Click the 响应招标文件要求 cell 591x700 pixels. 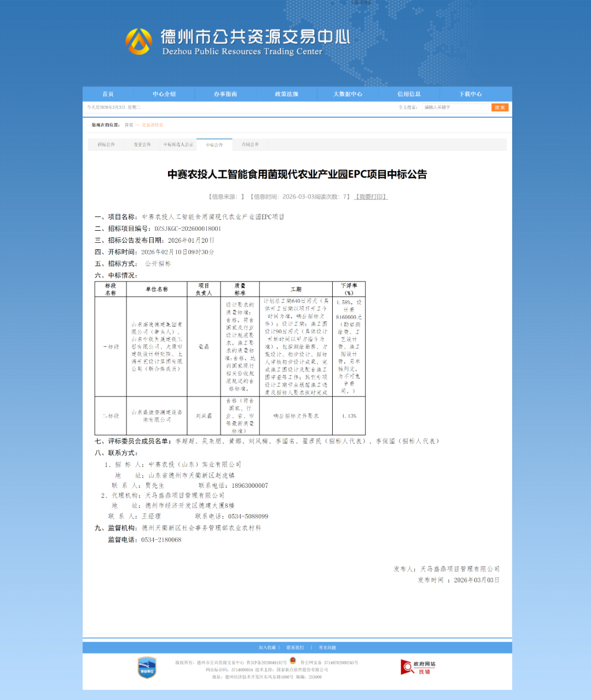pyautogui.click(x=296, y=416)
